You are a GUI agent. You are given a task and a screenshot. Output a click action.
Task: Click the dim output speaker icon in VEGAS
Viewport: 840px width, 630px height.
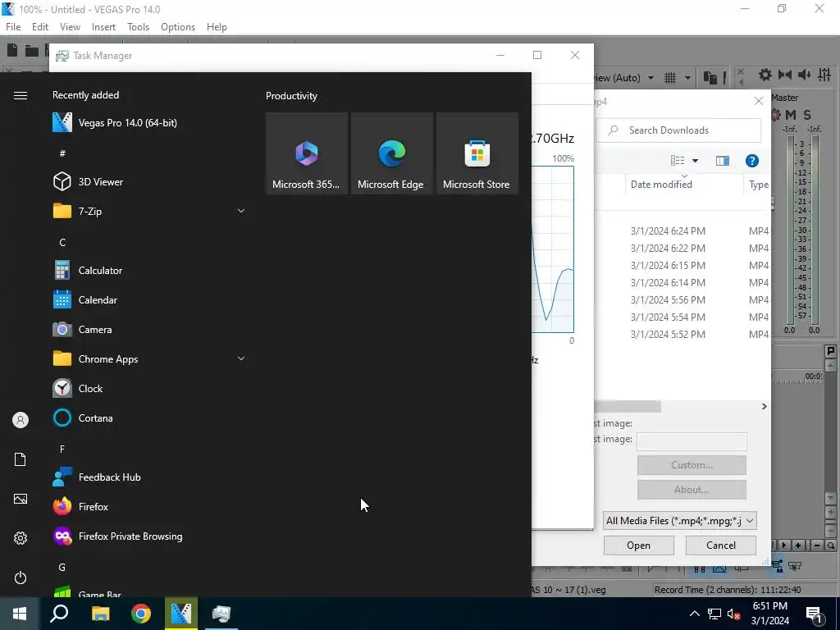(x=804, y=75)
